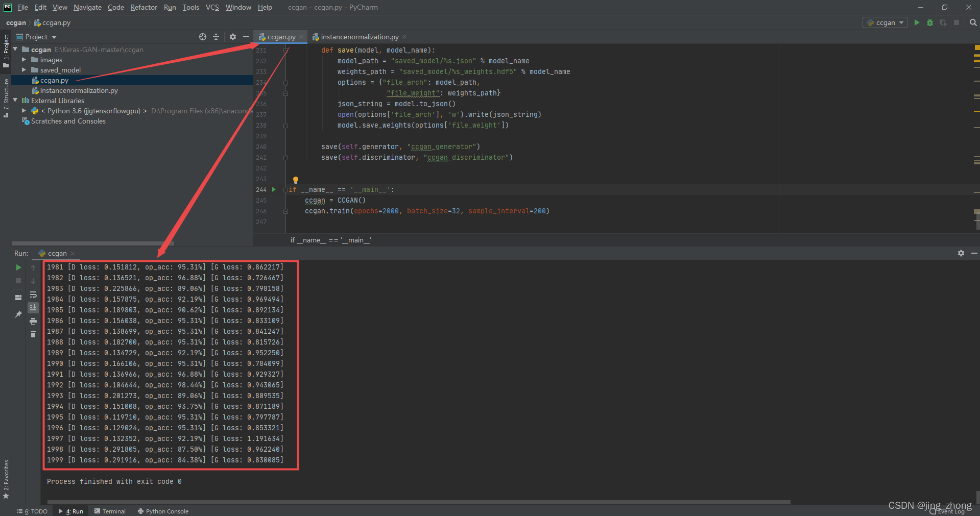Toggle the 4: Run tool window button

coord(71,511)
